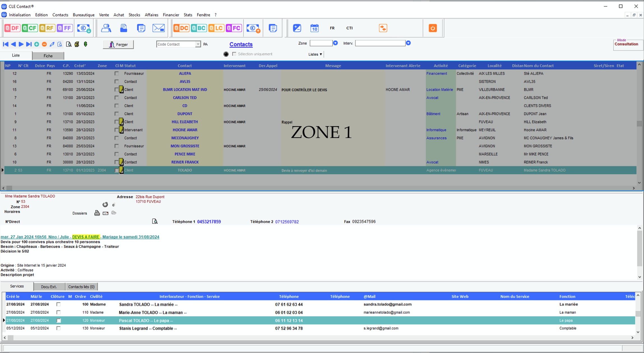Screen dimensions: 644x353
Task: Open the DEVIS A FAIRE note heading link
Action: click(80, 237)
